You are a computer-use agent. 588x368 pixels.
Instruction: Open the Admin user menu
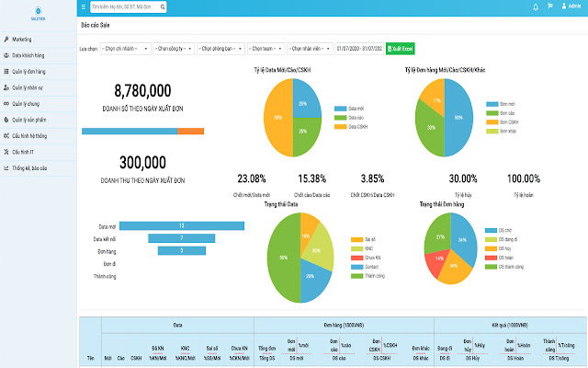click(x=571, y=6)
